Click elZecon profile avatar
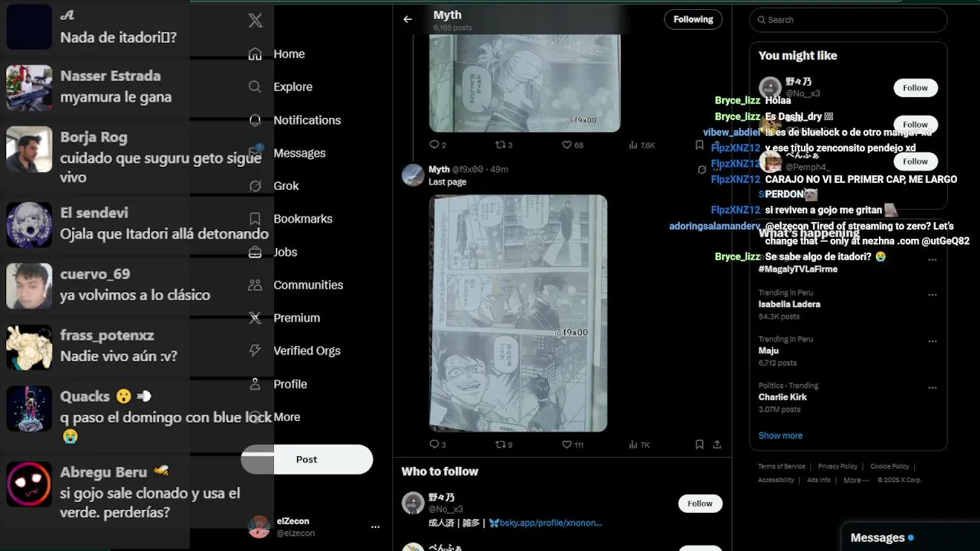Viewport: 980px width, 551px height. (x=259, y=527)
